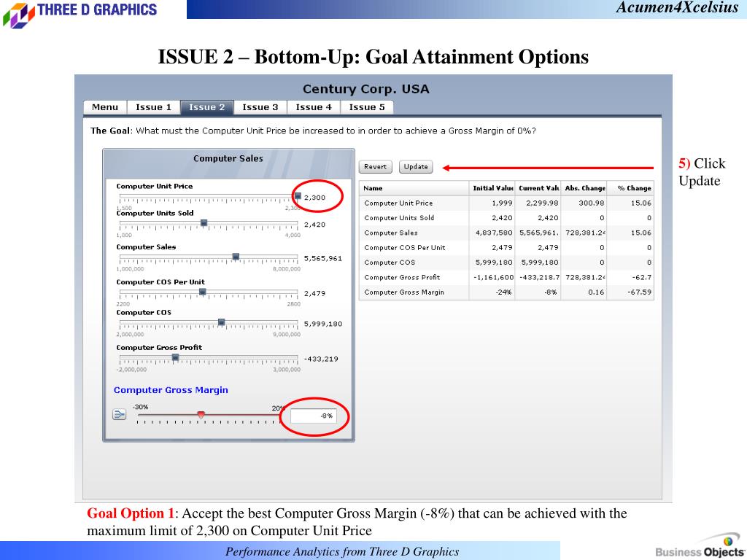
Task: Click the blue Computer Gross Margin label
Action: (x=171, y=390)
